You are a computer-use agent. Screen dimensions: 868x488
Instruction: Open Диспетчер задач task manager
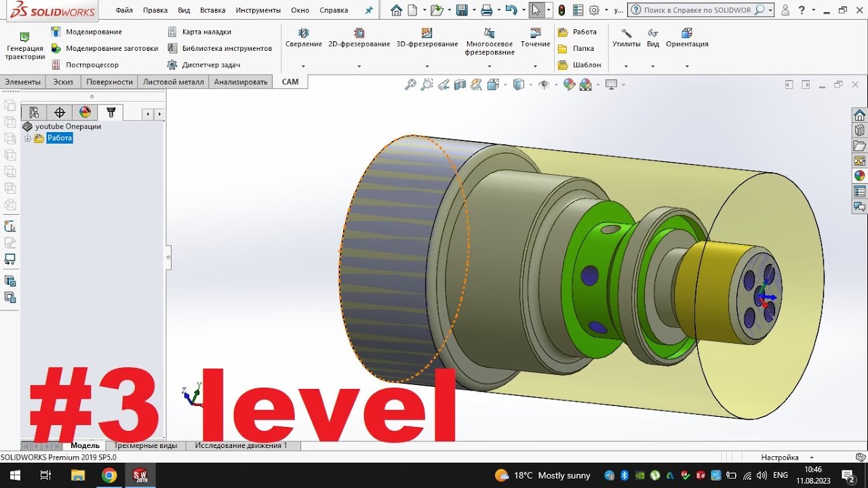(x=203, y=65)
